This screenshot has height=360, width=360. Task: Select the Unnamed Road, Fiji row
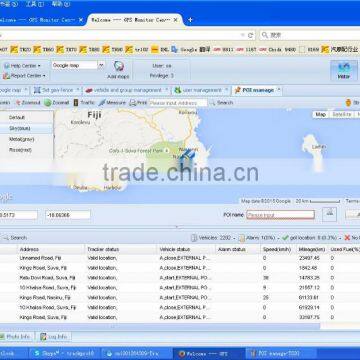180,258
